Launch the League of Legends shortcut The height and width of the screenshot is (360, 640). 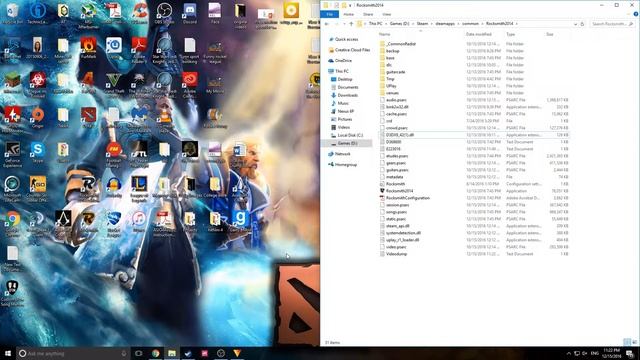(x=139, y=189)
